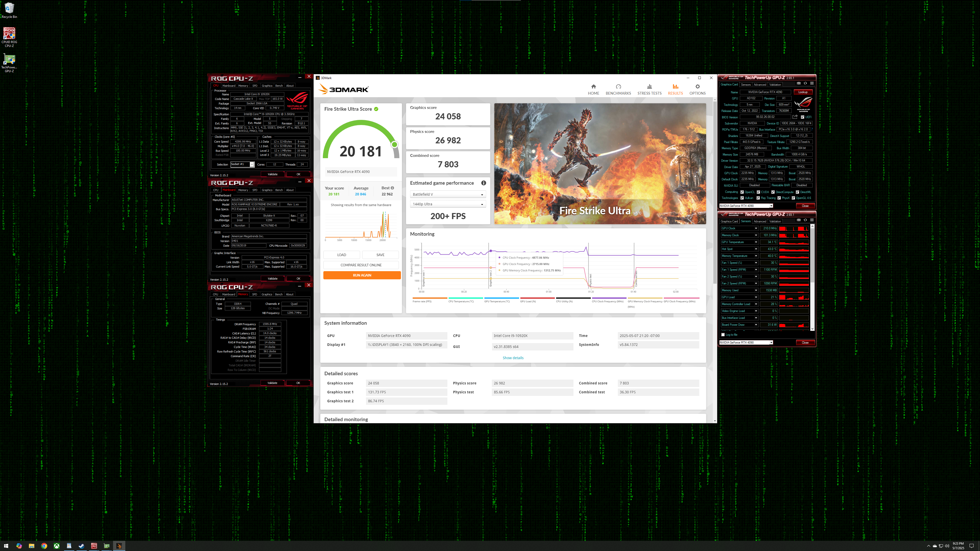Expand the Hot Spot sensor dropdown

(756, 249)
